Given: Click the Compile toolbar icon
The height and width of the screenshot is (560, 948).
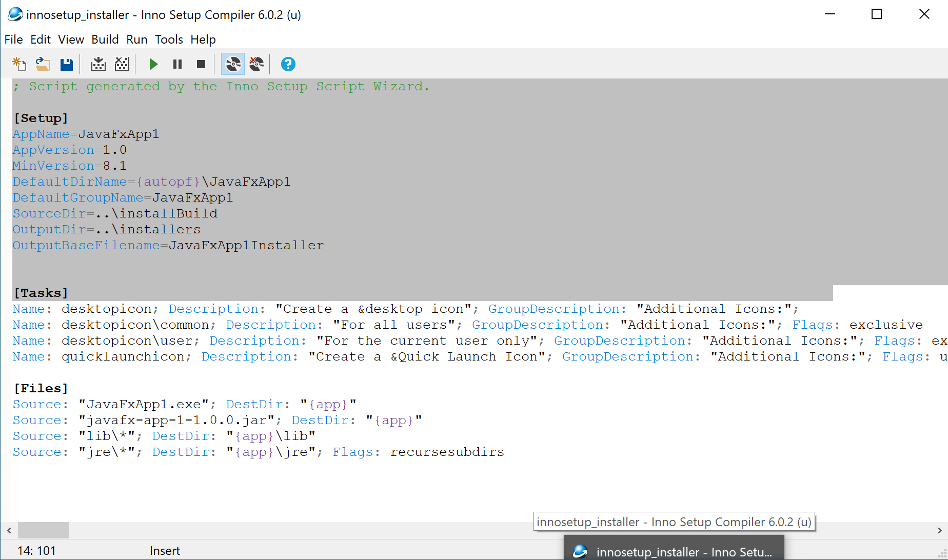Looking at the screenshot, I should [x=98, y=64].
